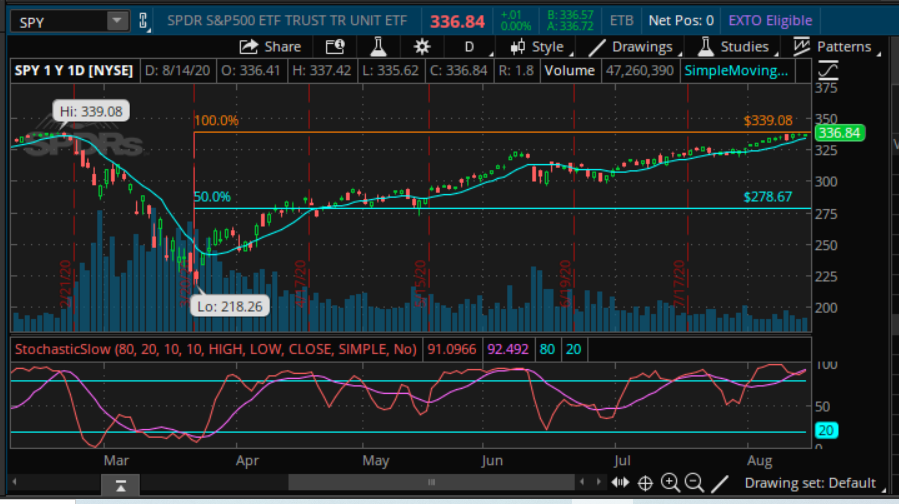899x504 pixels.
Task: Click the D: 8/14/20 date field
Action: [177, 71]
